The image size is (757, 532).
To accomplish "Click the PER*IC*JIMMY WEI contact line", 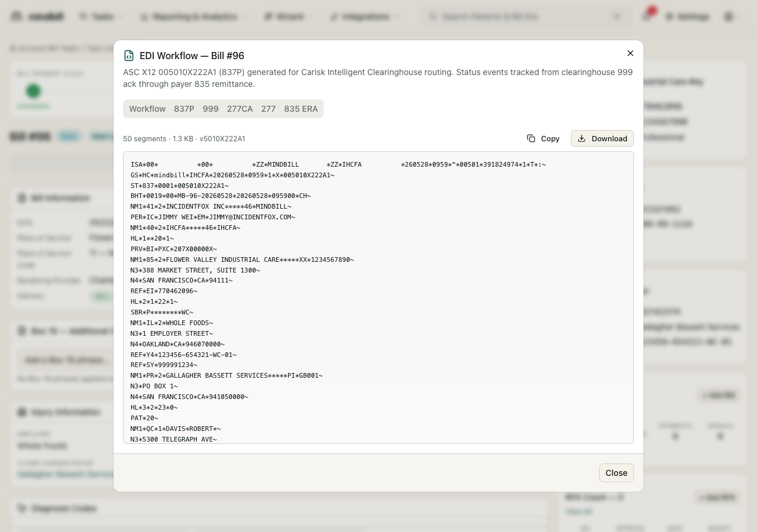I will pyautogui.click(x=213, y=217).
